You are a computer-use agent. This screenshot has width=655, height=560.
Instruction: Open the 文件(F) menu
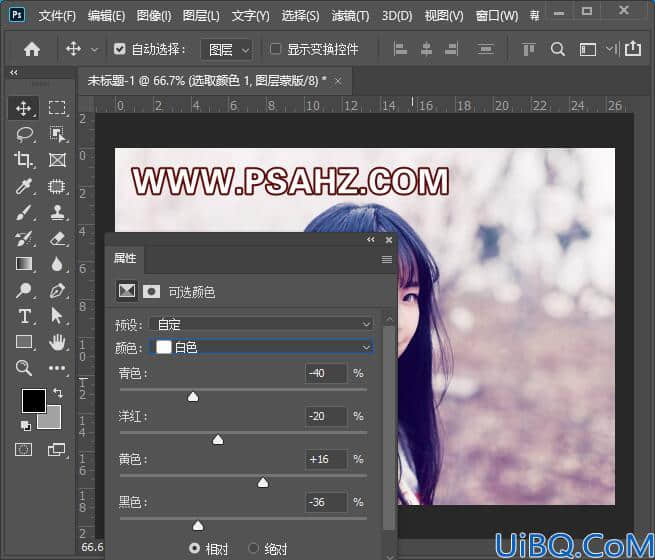pyautogui.click(x=57, y=16)
